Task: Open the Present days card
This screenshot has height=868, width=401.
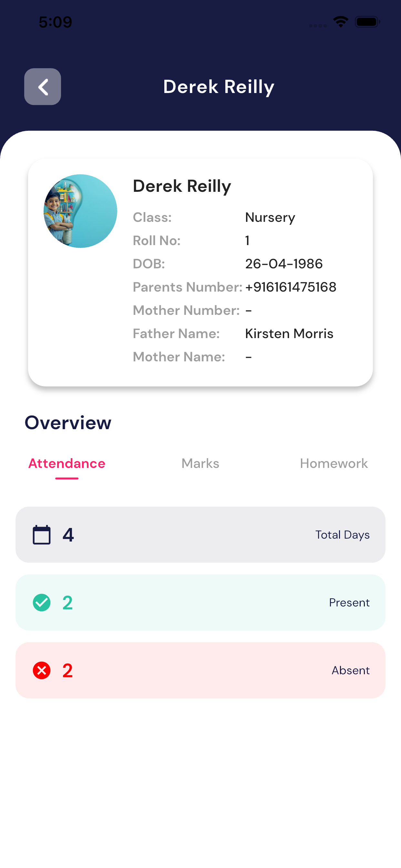Action: pyautogui.click(x=200, y=603)
